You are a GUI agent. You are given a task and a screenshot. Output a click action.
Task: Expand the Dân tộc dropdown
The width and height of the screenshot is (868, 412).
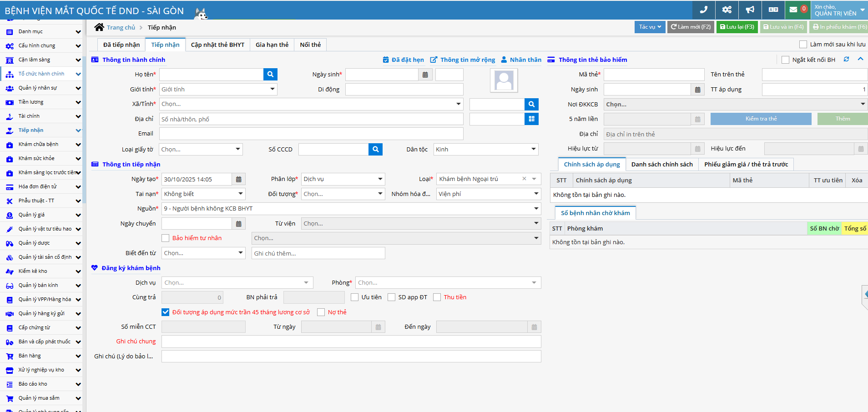pyautogui.click(x=485, y=149)
